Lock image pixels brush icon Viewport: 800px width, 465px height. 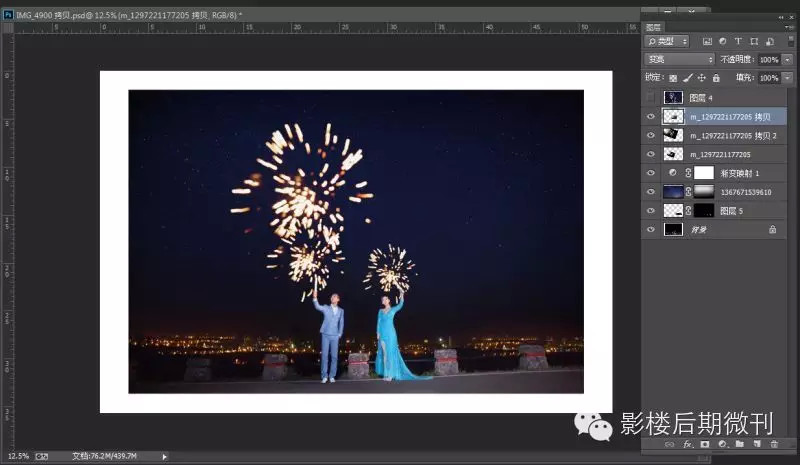688,78
